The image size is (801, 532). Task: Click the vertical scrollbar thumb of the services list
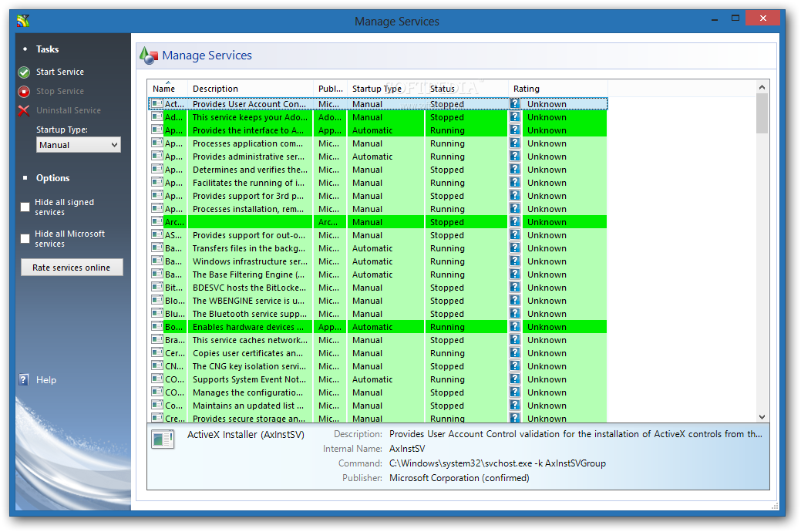tap(762, 113)
